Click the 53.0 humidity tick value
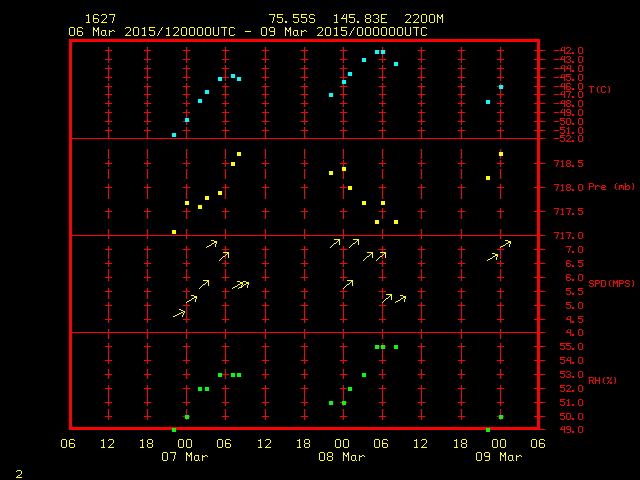 point(571,375)
